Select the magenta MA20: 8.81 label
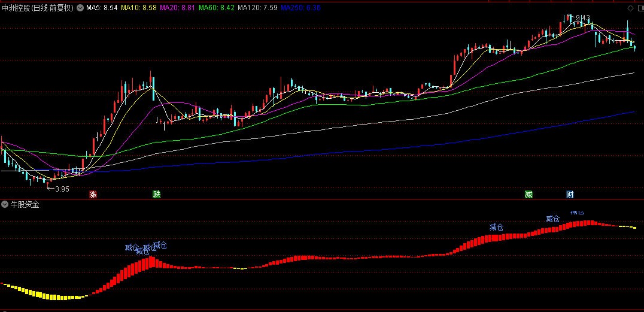This screenshot has width=644, height=312. [x=177, y=8]
